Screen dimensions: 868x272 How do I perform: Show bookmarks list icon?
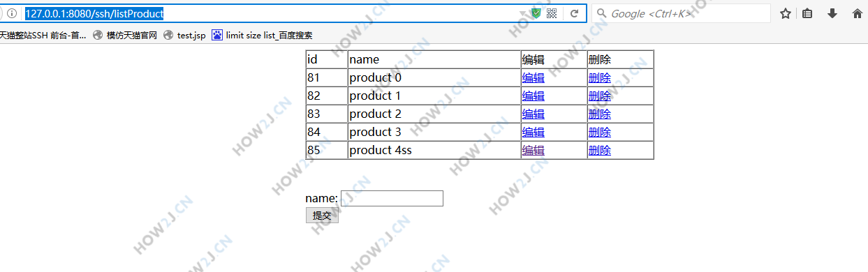[807, 13]
